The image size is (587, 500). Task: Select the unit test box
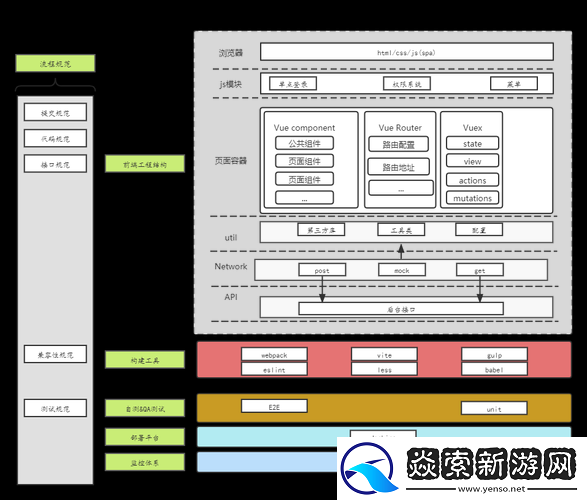click(494, 408)
